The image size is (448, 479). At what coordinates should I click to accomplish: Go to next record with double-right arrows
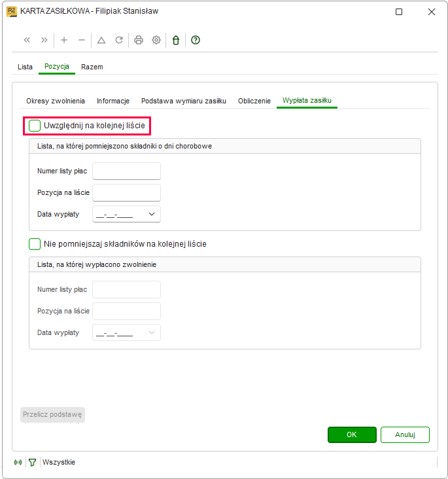point(44,40)
